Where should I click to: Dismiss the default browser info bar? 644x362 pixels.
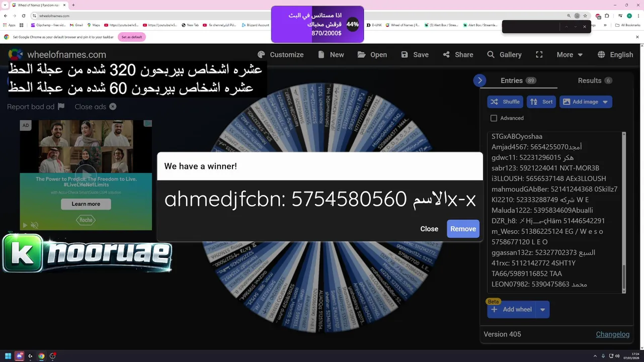[637, 37]
